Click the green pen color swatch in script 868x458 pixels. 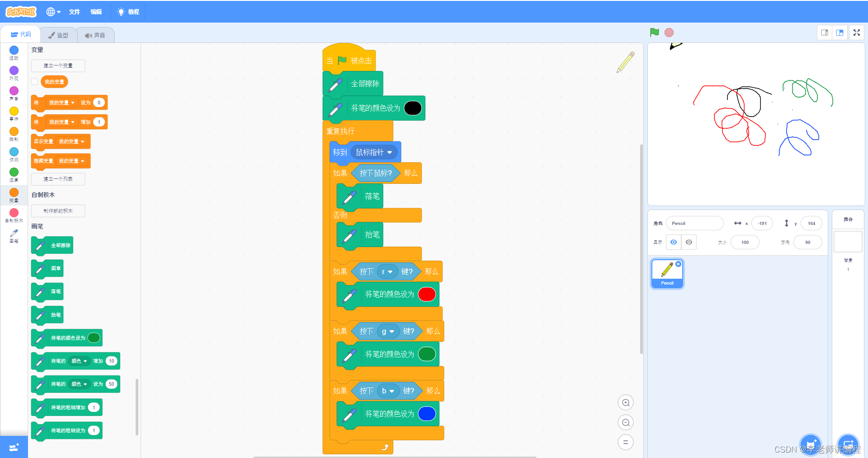point(427,354)
